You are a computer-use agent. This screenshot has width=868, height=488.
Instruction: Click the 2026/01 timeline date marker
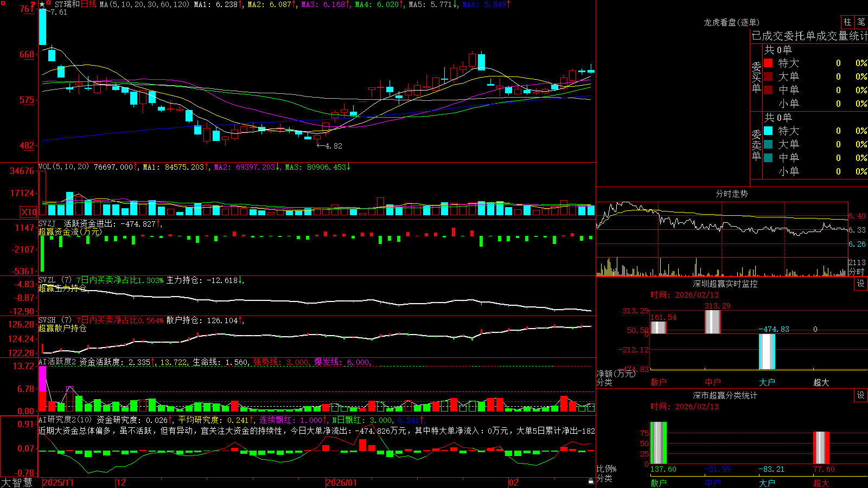[341, 483]
